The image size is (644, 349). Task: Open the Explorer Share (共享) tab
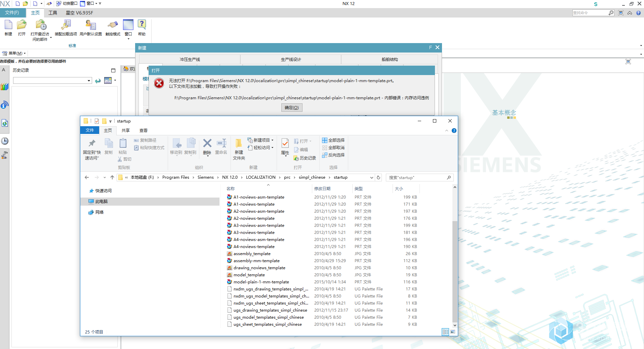point(126,131)
